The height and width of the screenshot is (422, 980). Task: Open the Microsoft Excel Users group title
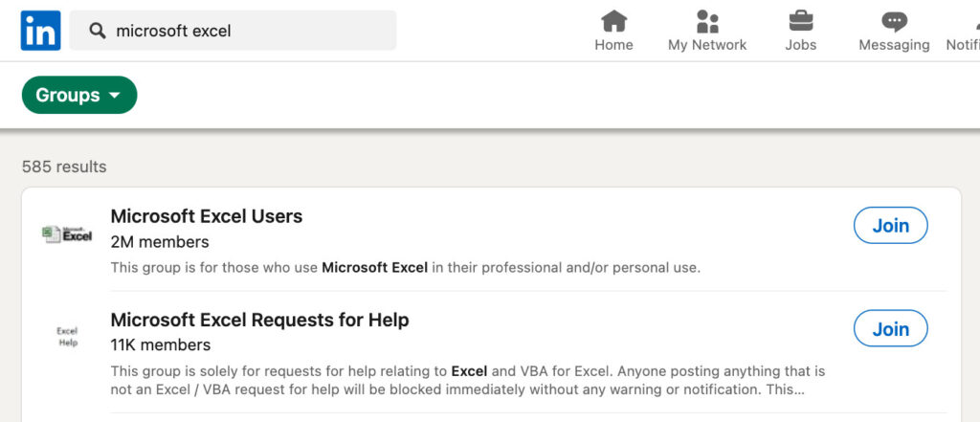pos(207,216)
